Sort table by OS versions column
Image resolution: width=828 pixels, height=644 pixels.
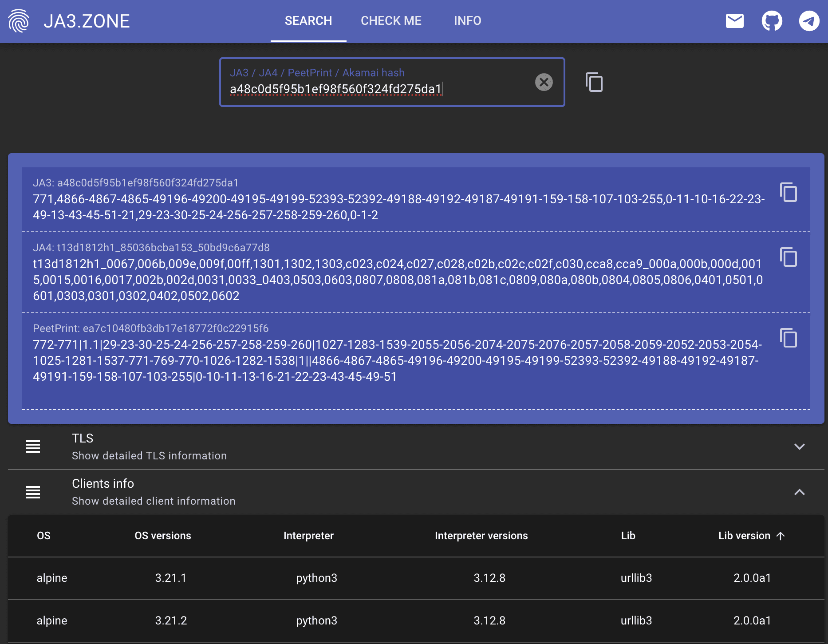point(163,536)
